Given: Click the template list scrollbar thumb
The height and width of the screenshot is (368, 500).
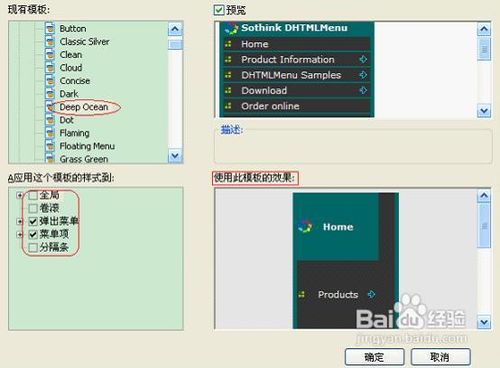Looking at the screenshot, I should pyautogui.click(x=175, y=44).
